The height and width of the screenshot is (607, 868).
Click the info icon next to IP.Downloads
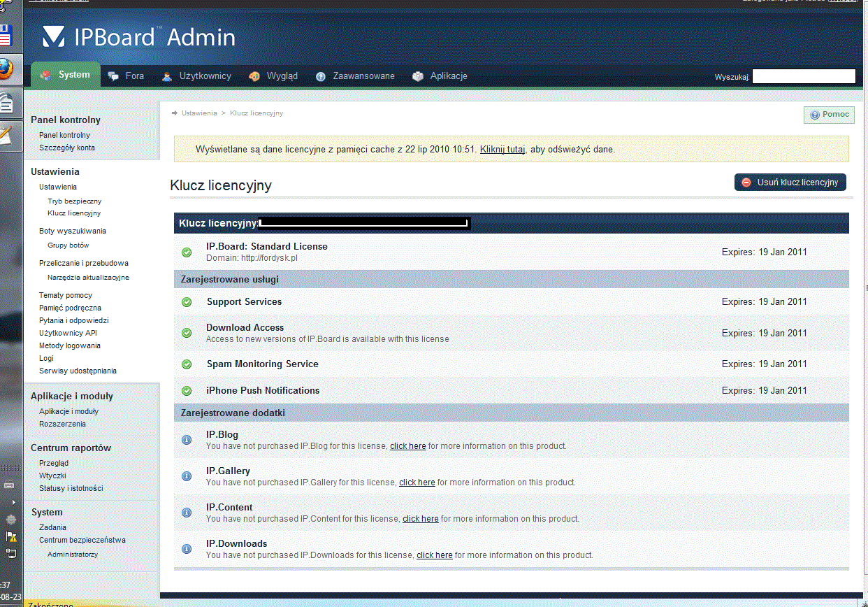pos(187,549)
